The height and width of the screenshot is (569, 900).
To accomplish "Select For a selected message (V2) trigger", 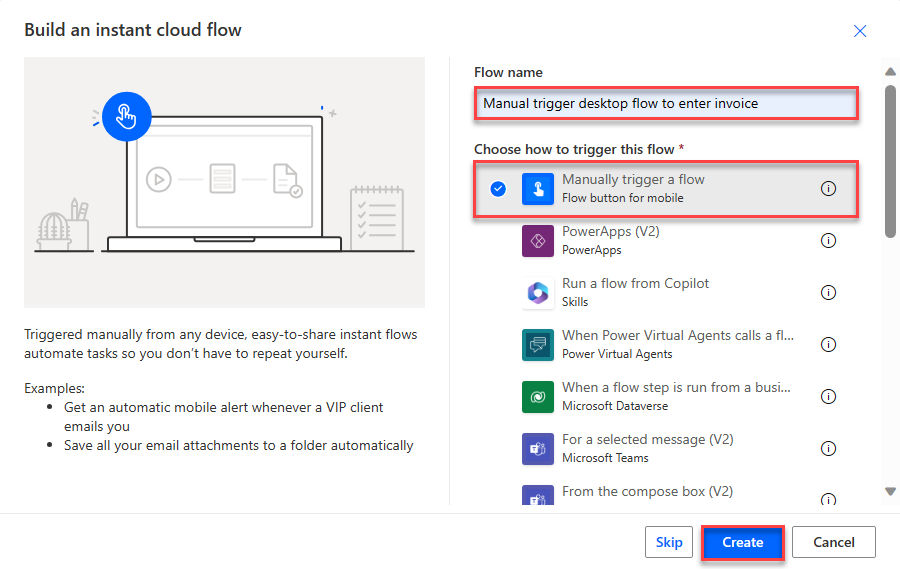I will [666, 448].
